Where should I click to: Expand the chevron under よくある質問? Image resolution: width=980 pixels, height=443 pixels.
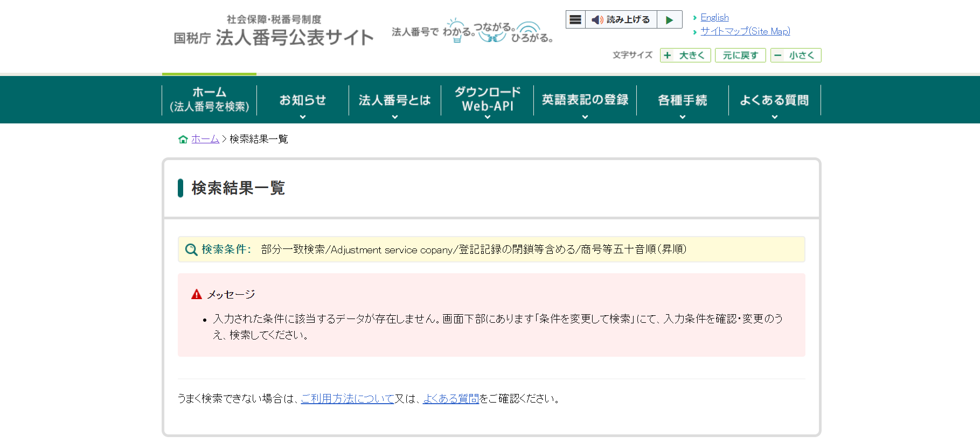[775, 117]
